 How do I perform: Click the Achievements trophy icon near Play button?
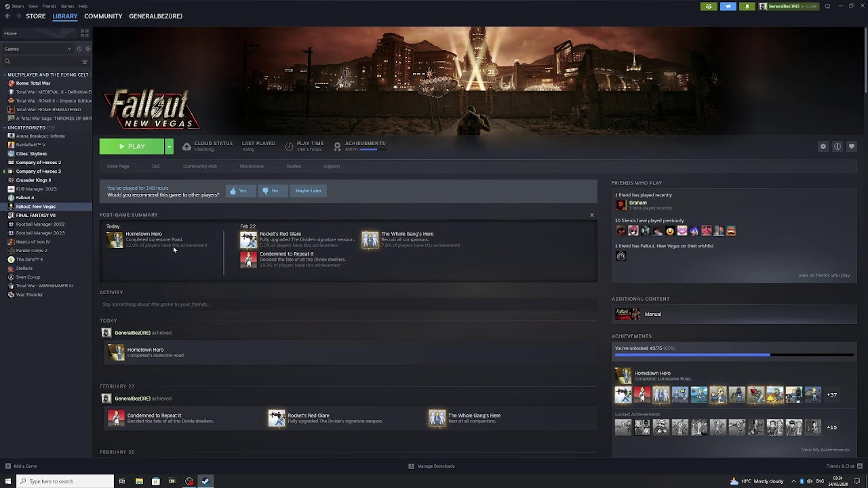coord(337,146)
